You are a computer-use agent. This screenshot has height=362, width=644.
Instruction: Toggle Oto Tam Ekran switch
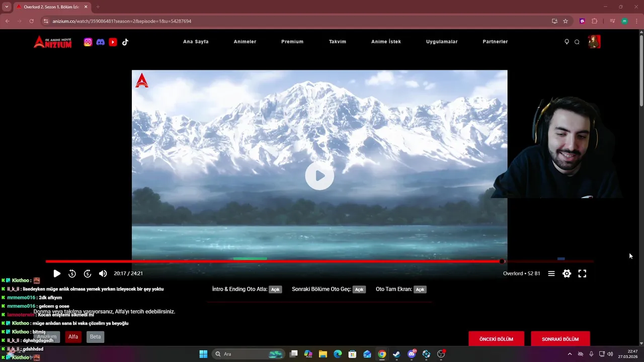pyautogui.click(x=420, y=290)
